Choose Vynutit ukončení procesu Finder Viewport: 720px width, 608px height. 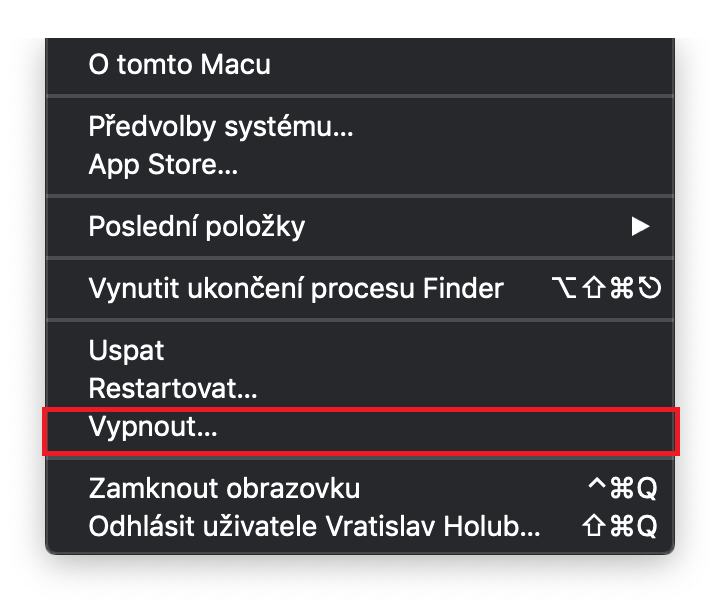coord(296,289)
